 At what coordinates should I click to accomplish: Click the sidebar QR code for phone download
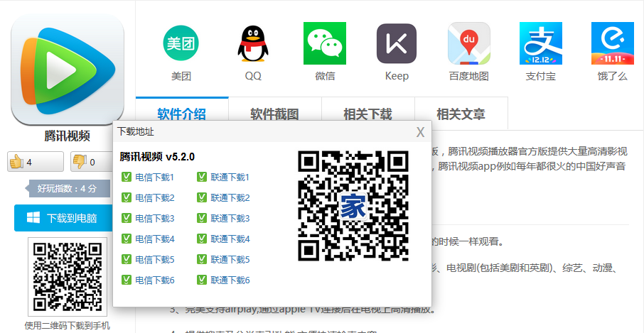(68, 276)
